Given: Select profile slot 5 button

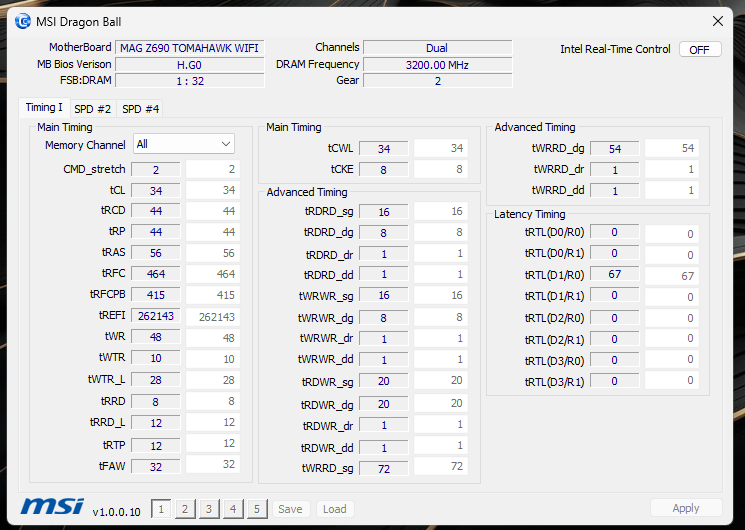Looking at the screenshot, I should point(257,509).
